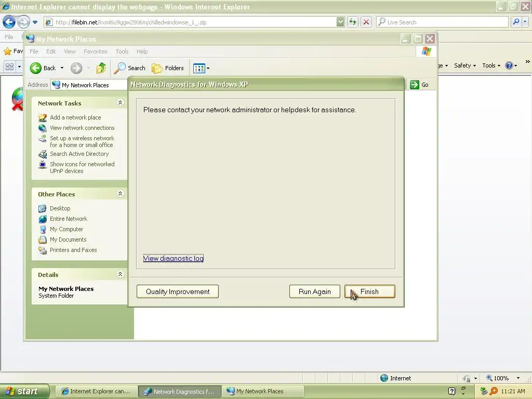This screenshot has height=399, width=532.
Task: Open Printers and Faxes link
Action: click(x=73, y=250)
